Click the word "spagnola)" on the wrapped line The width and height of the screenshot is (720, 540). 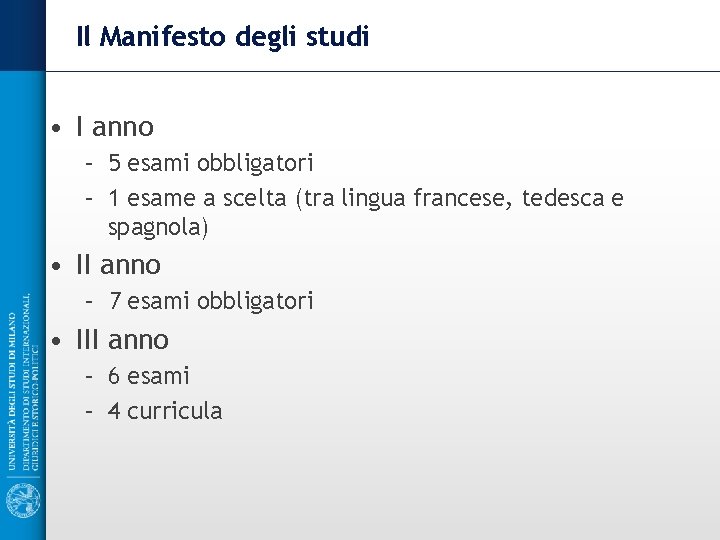click(x=158, y=228)
